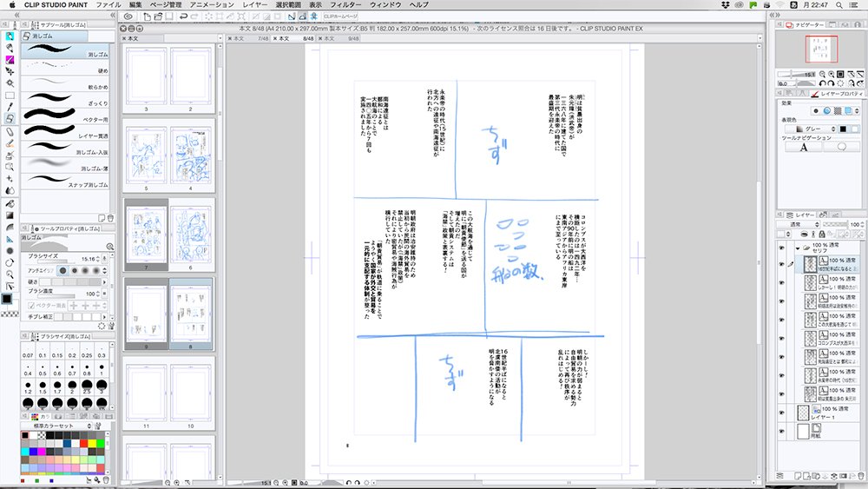
Task: Choose the レイヤー貫通 eraser sub tool
Action: click(x=65, y=133)
